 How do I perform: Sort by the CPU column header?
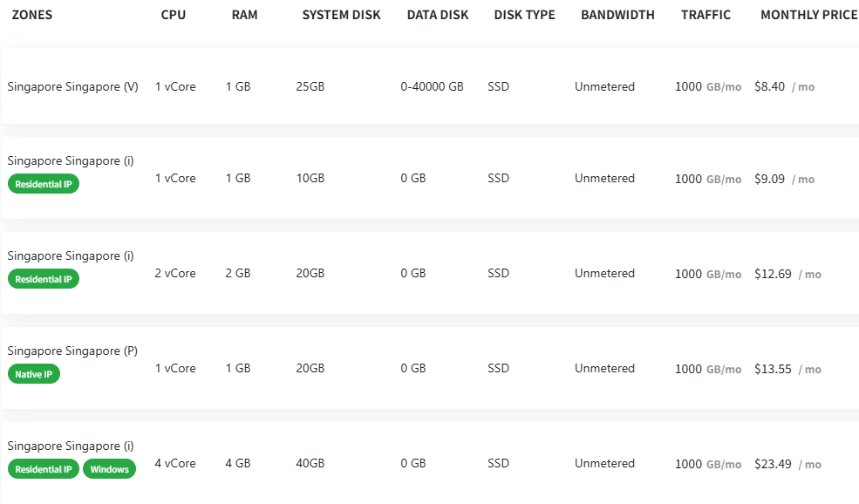(174, 15)
